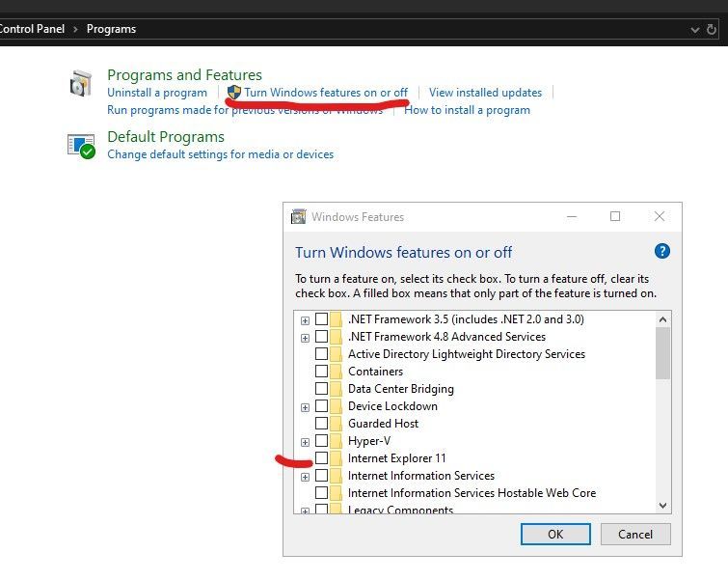Open the Default Programs heading link
This screenshot has height=580, width=728.
pos(166,137)
